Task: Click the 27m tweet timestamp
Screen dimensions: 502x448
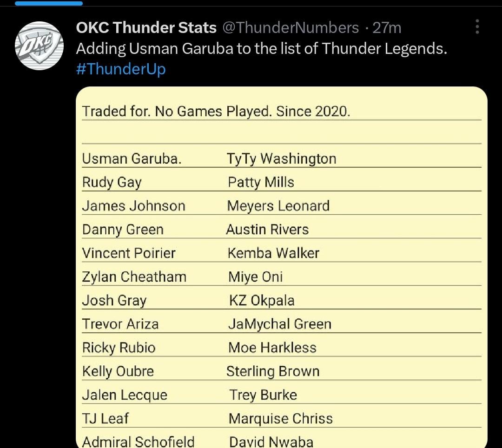Action: click(x=387, y=28)
